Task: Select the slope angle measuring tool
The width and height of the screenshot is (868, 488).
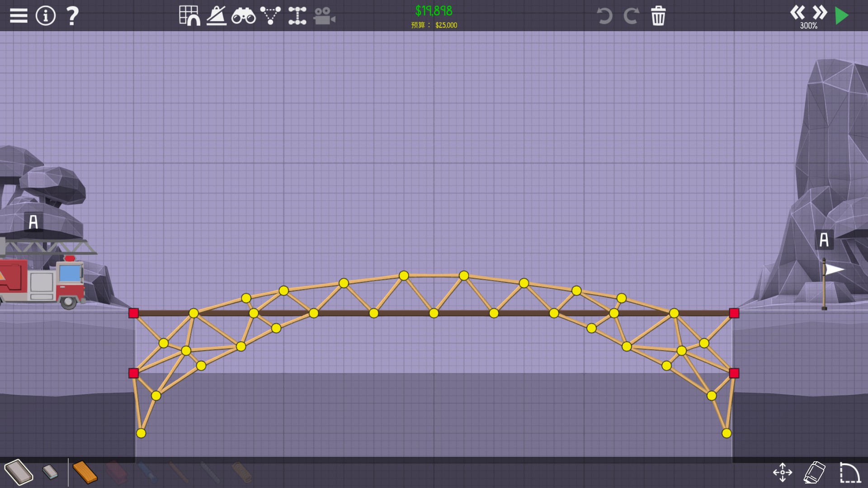Action: click(x=217, y=16)
